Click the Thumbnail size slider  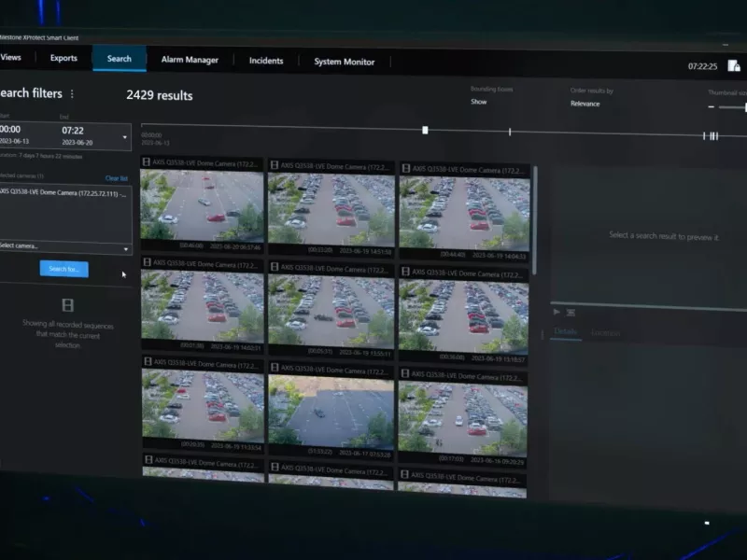[x=733, y=107]
